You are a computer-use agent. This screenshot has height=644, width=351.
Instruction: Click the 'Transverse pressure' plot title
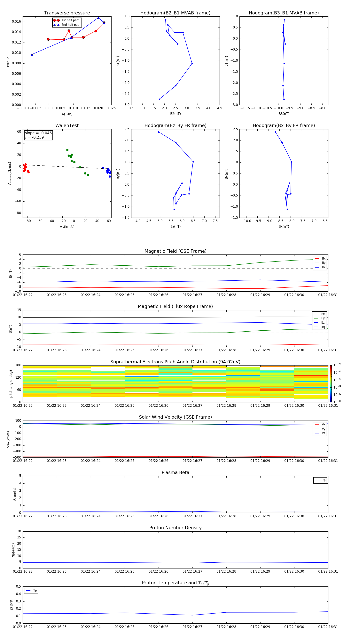tap(67, 13)
